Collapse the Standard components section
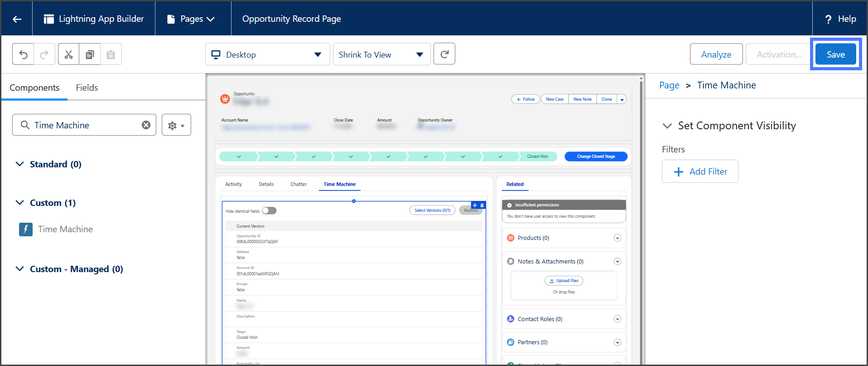This screenshot has width=868, height=366. [20, 164]
